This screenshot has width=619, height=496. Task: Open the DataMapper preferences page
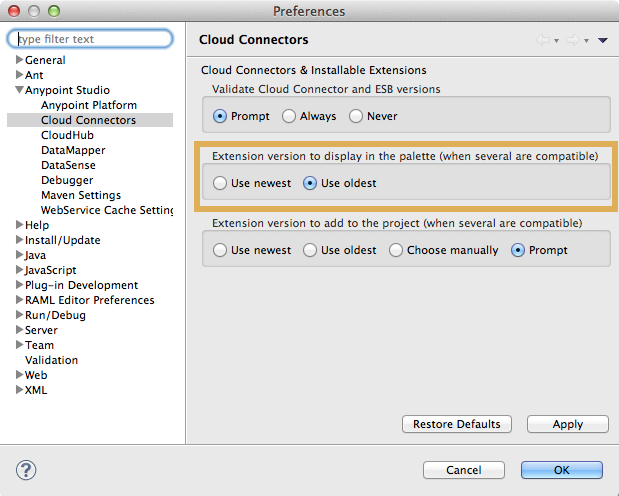pos(73,150)
